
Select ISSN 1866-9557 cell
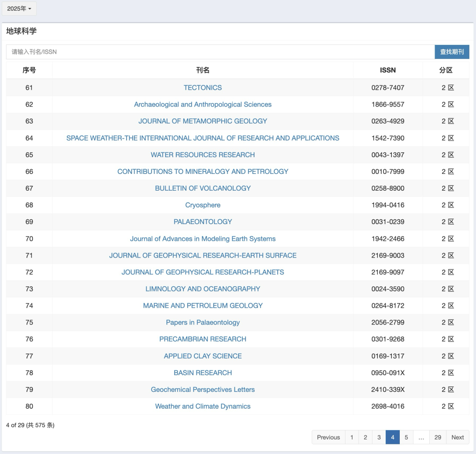[388, 104]
